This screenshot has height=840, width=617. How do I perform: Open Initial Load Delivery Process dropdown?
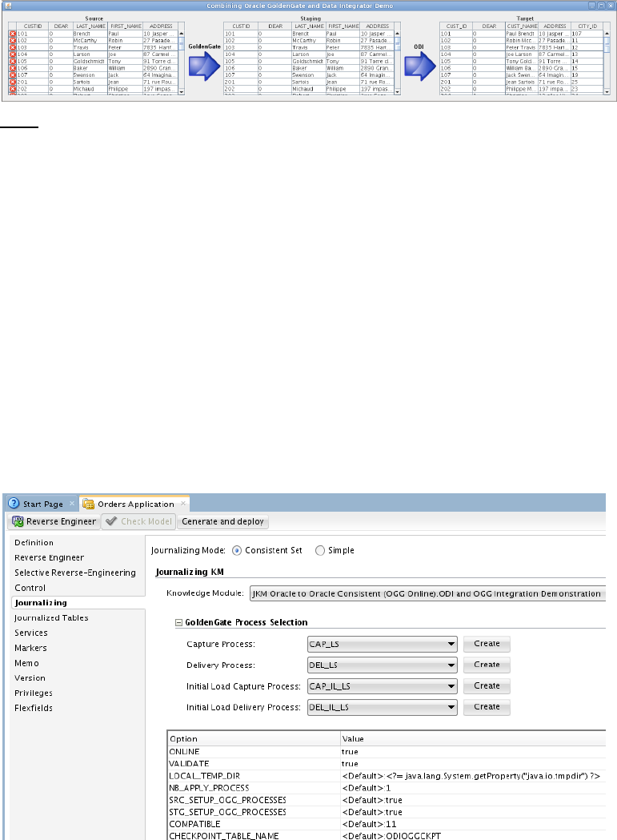click(x=383, y=707)
